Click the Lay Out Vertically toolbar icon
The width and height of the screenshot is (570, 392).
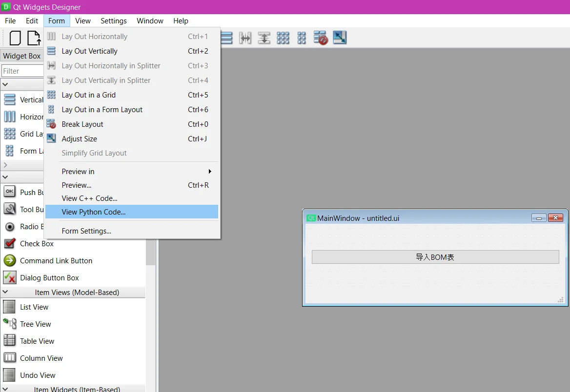pyautogui.click(x=226, y=38)
